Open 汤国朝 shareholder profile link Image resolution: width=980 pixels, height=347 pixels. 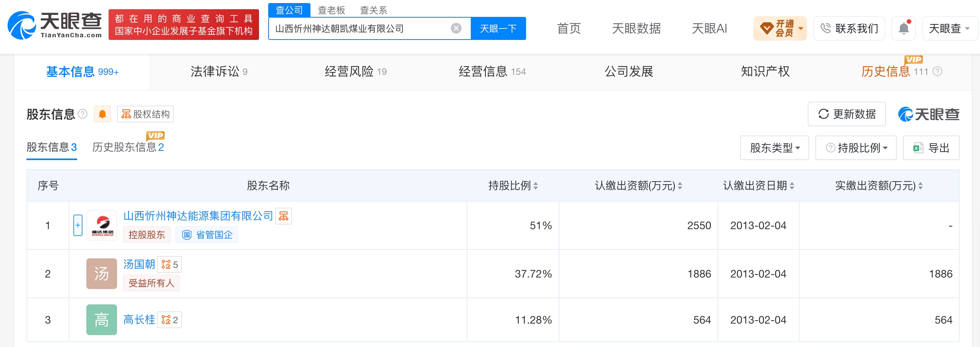click(139, 264)
